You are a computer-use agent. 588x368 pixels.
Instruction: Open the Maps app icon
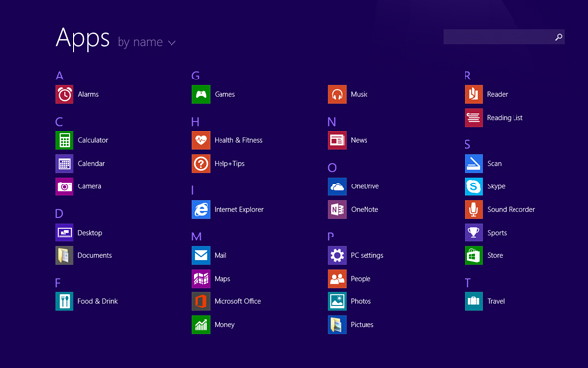pos(201,279)
